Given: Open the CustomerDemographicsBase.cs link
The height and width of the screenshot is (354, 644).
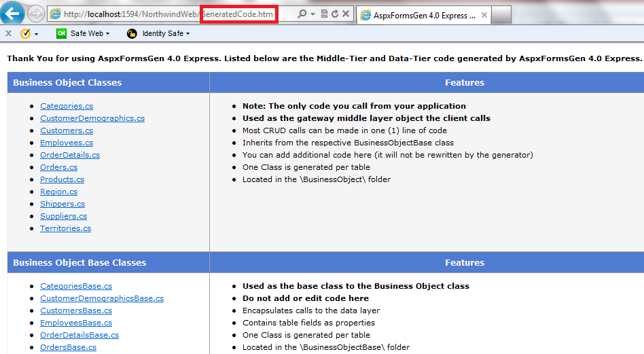Looking at the screenshot, I should tap(102, 298).
